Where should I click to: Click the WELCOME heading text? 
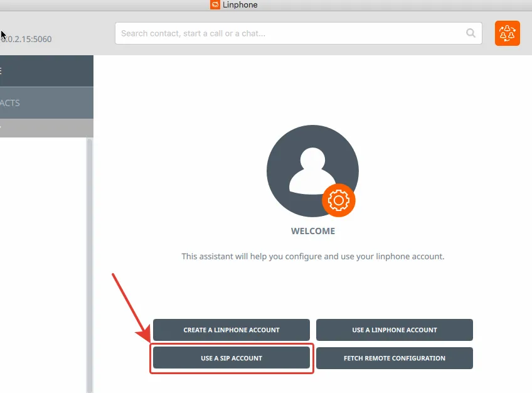click(x=313, y=231)
